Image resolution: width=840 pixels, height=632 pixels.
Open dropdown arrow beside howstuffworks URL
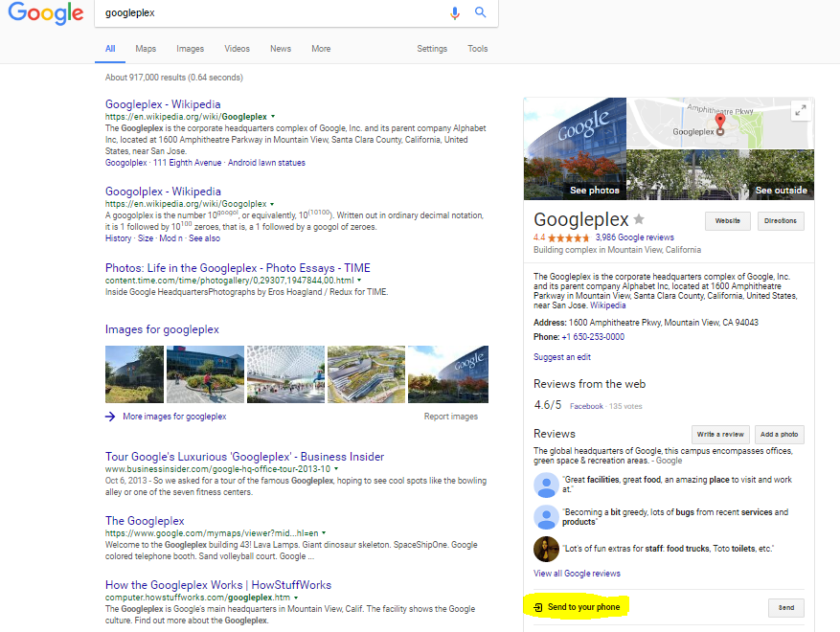(x=296, y=598)
